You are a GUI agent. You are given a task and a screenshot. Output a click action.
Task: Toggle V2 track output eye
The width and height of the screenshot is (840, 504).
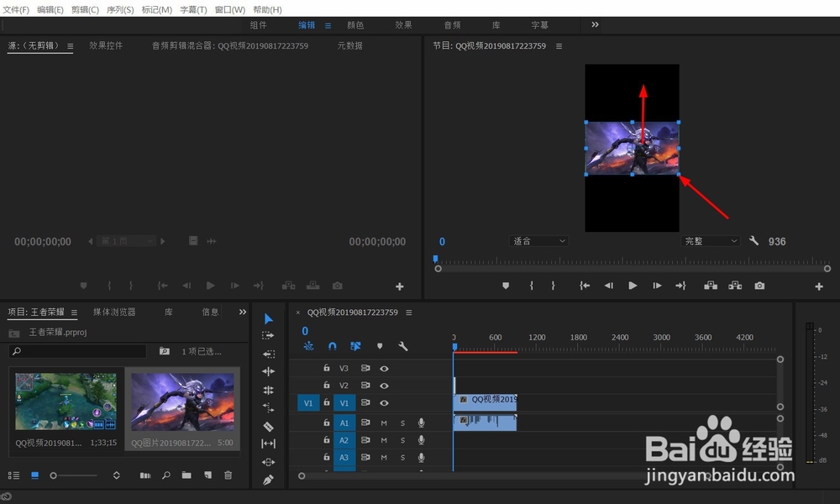pyautogui.click(x=384, y=386)
